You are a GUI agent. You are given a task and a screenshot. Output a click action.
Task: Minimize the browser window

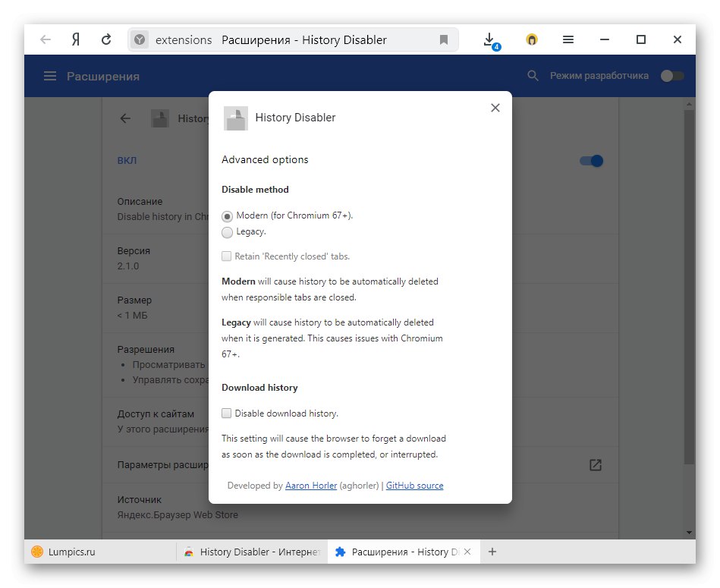pyautogui.click(x=604, y=40)
